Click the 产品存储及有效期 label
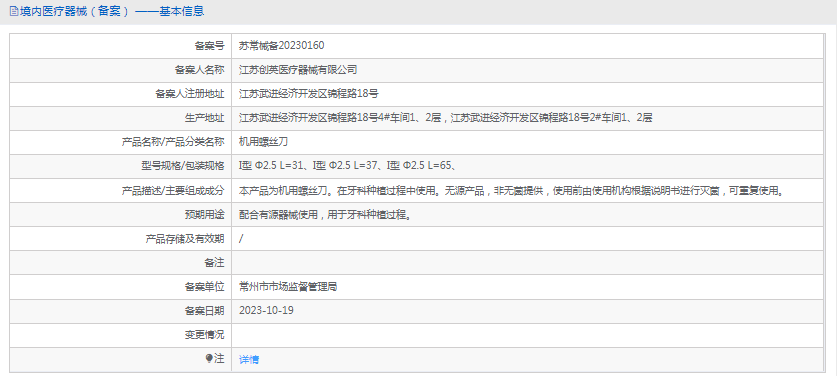The image size is (837, 376). (x=185, y=239)
